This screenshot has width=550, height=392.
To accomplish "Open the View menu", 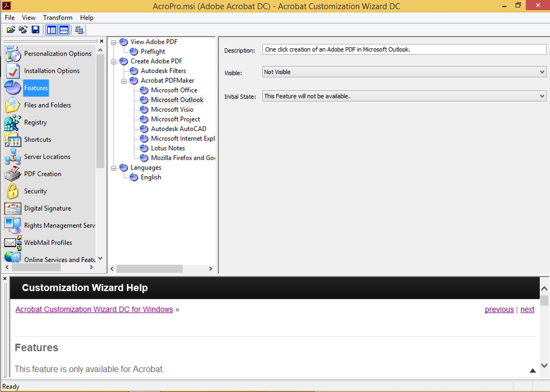I will 28,18.
